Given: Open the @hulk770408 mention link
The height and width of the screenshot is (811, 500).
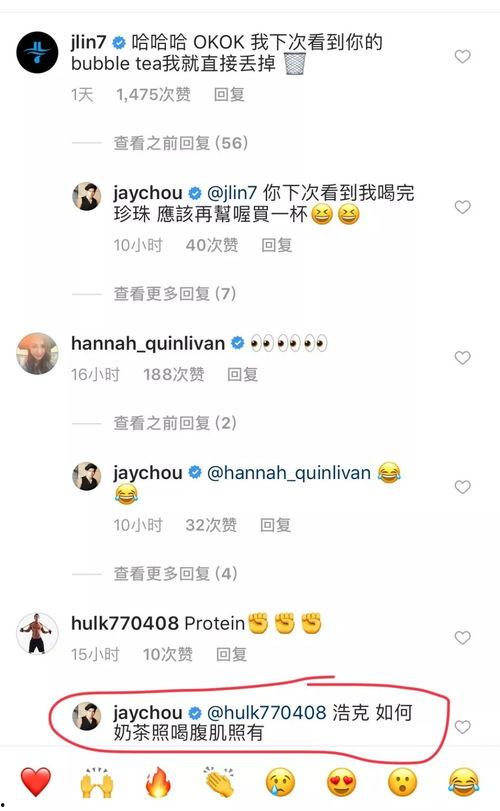Looking at the screenshot, I should (x=266, y=712).
